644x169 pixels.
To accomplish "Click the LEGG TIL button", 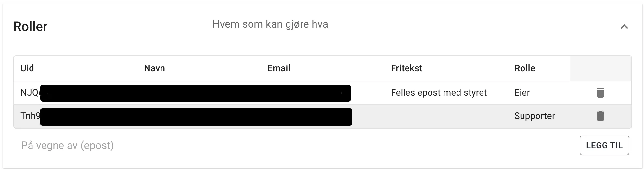I will [604, 145].
